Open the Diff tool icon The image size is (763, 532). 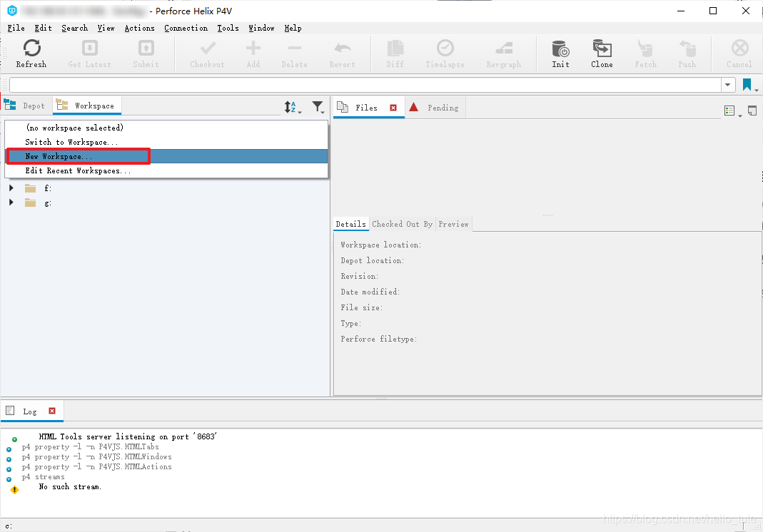click(395, 48)
